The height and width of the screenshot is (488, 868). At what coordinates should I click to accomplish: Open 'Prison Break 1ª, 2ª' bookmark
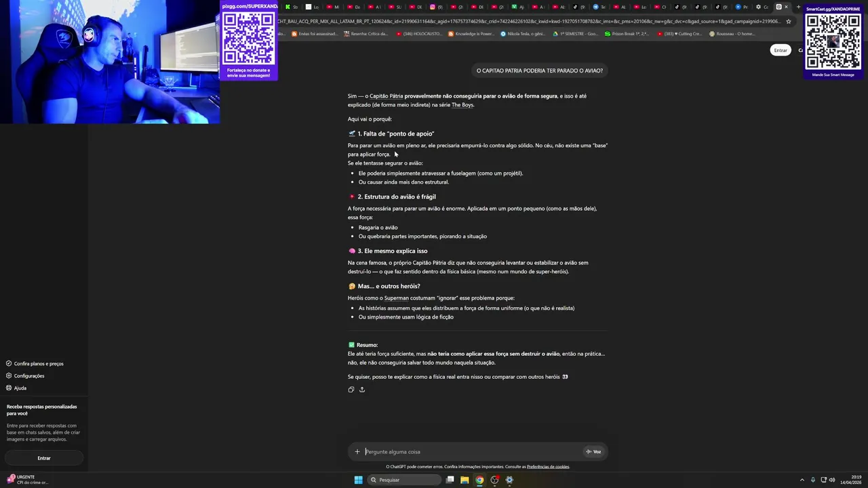(x=627, y=34)
